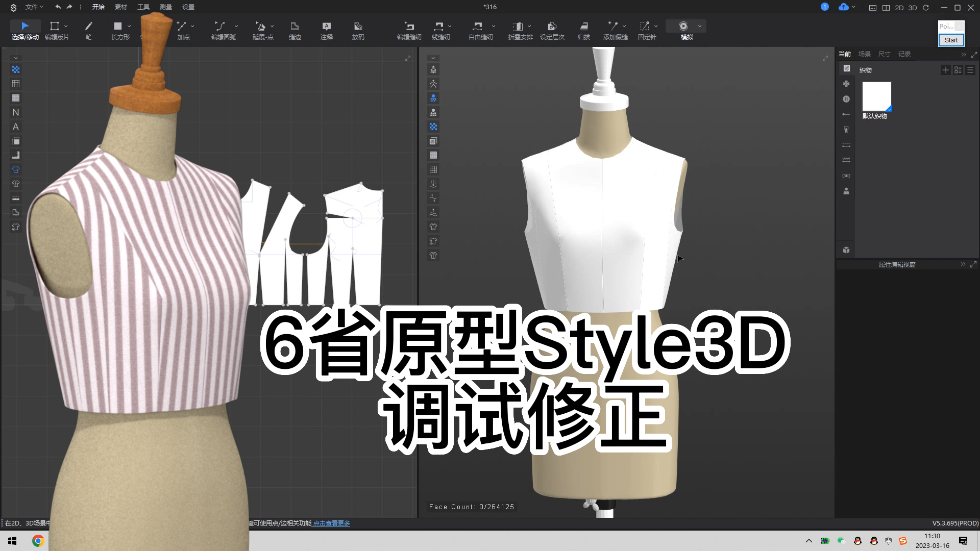Expand the 模拟 simulate dropdown arrow

pos(700,26)
